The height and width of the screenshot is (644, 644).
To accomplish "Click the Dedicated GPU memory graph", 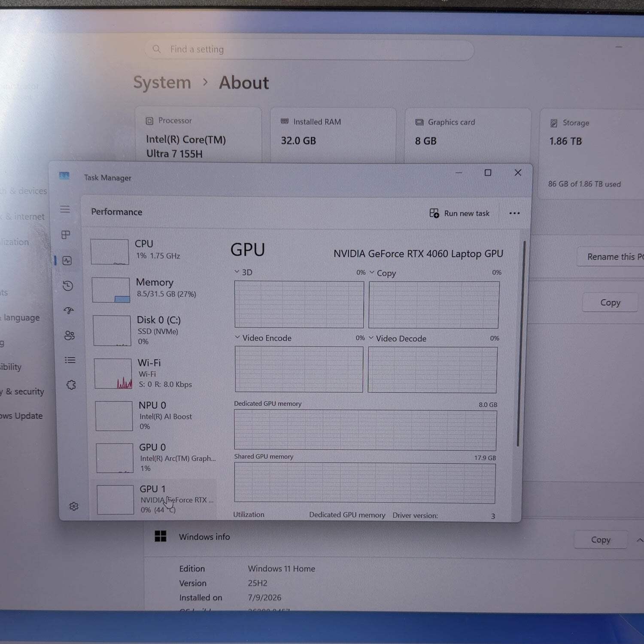I will coord(365,430).
